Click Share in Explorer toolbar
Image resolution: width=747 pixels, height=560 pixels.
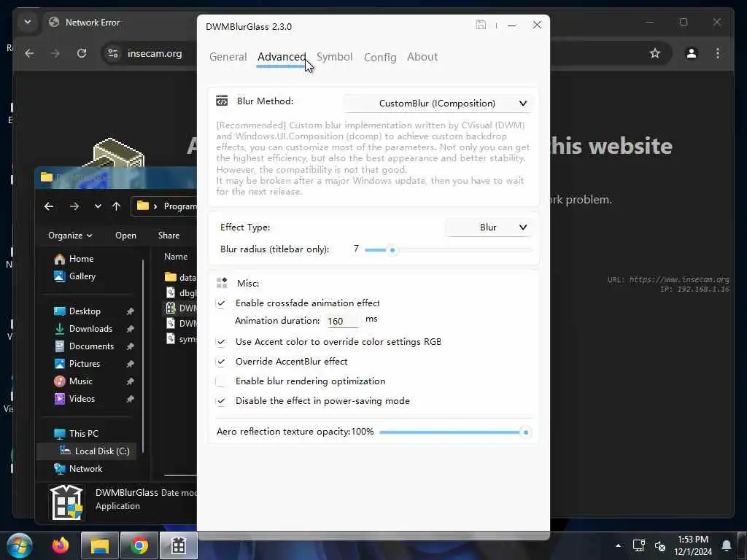(x=169, y=236)
